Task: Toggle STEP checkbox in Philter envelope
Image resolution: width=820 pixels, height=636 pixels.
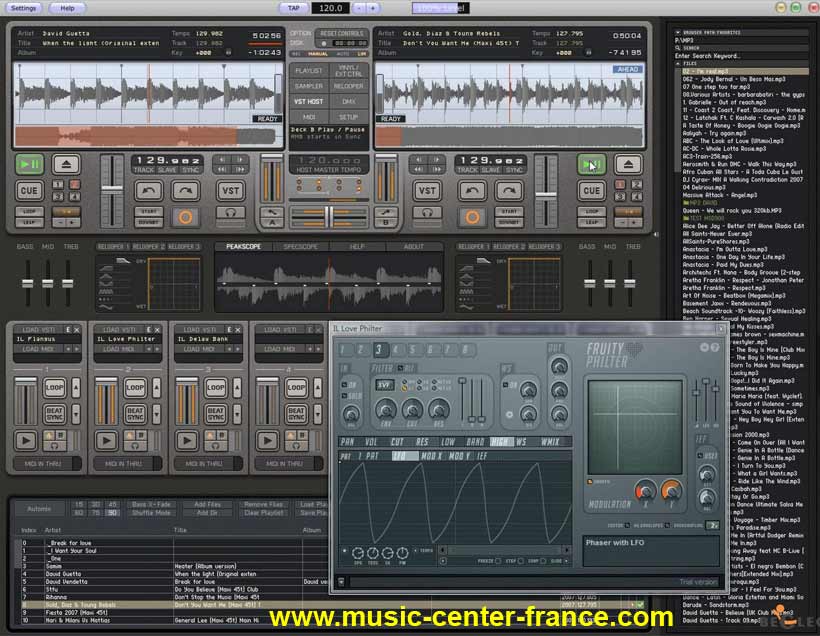Action: coord(520,561)
